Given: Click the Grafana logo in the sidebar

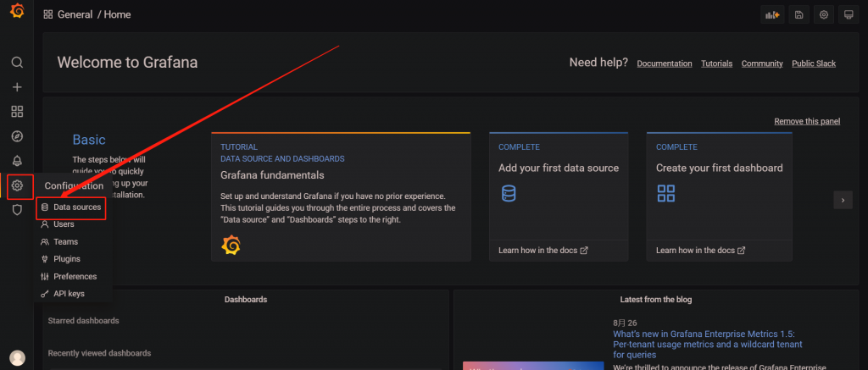Looking at the screenshot, I should [17, 10].
